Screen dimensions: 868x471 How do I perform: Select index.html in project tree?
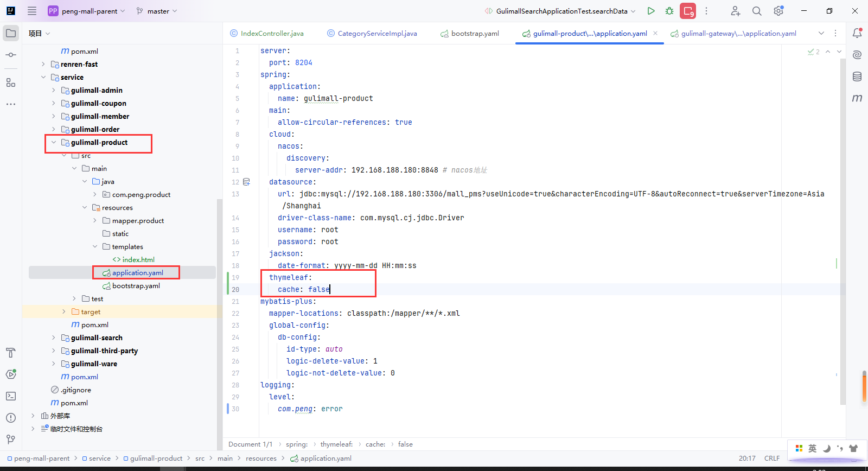tap(138, 259)
